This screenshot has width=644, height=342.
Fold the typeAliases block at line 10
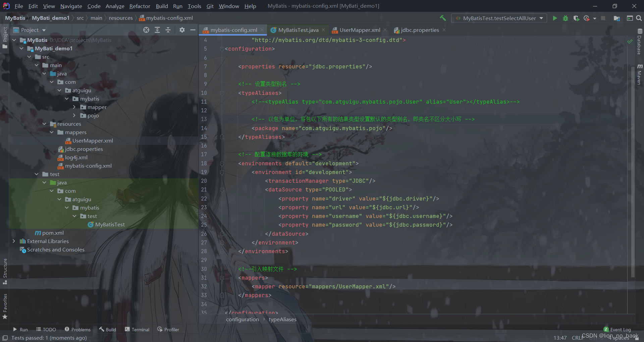point(222,93)
